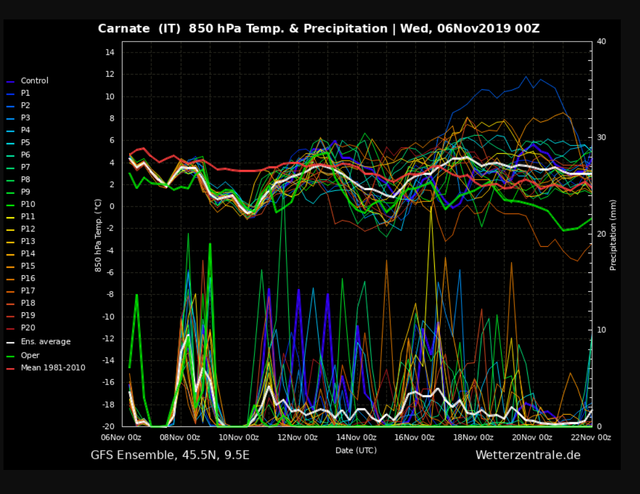Click the "18Nov 00z" date tick label
The width and height of the screenshot is (640, 494).
click(x=473, y=438)
